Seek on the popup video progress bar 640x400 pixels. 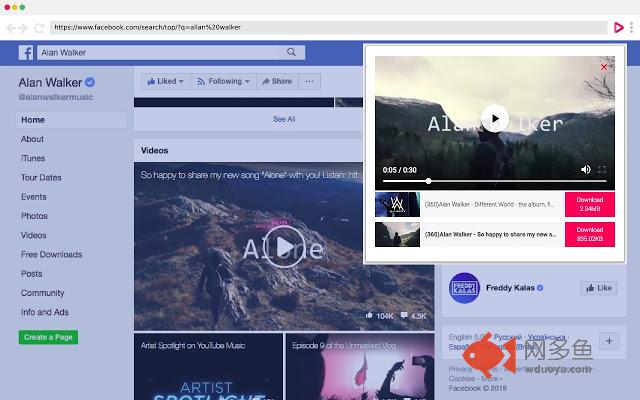(495, 181)
